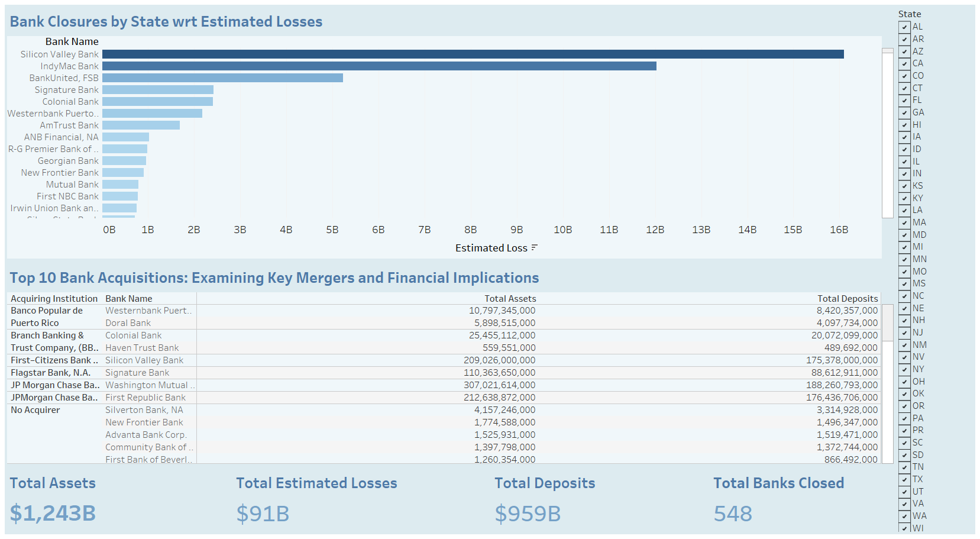980x539 pixels.
Task: Click the $1,243B Total Assets figure
Action: (53, 513)
